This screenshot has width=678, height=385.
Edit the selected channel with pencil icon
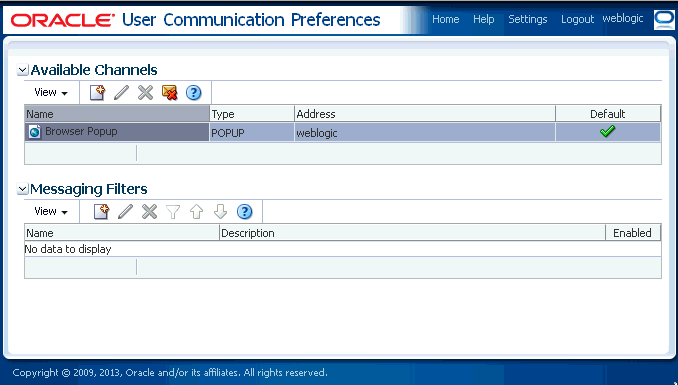pyautogui.click(x=122, y=93)
